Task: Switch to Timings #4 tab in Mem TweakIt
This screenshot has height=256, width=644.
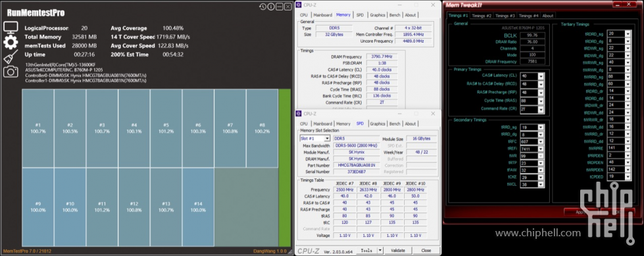Action: (529, 16)
